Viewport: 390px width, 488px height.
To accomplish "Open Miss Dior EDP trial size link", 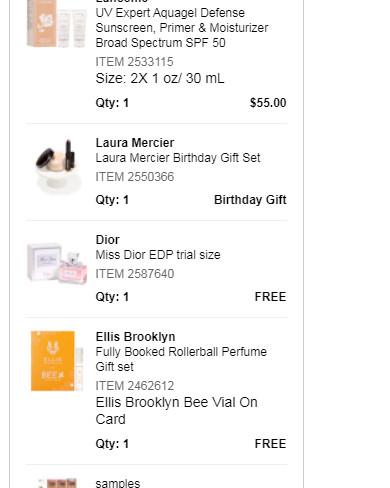I will (158, 255).
